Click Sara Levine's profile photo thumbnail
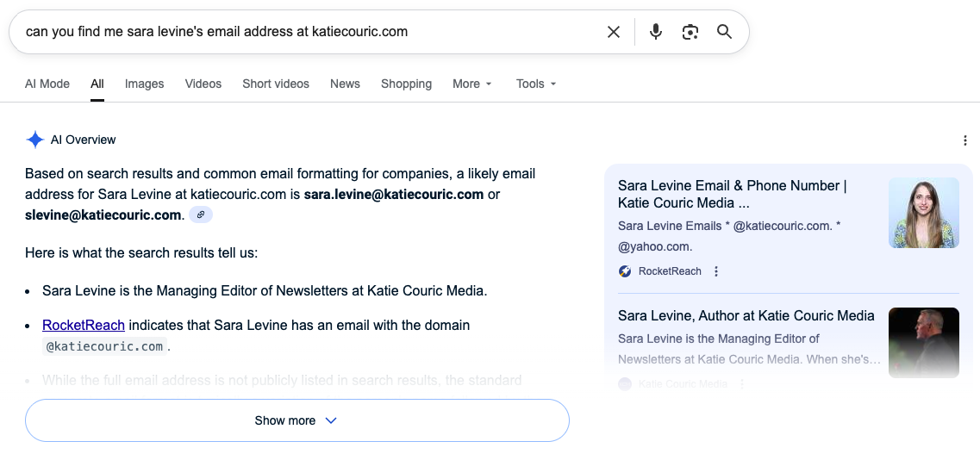The height and width of the screenshot is (454, 980). pos(923,213)
